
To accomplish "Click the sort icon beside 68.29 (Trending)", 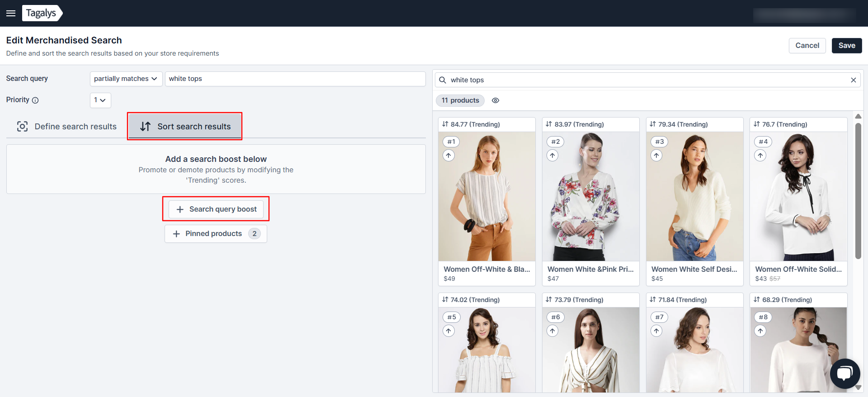I will 757,299.
